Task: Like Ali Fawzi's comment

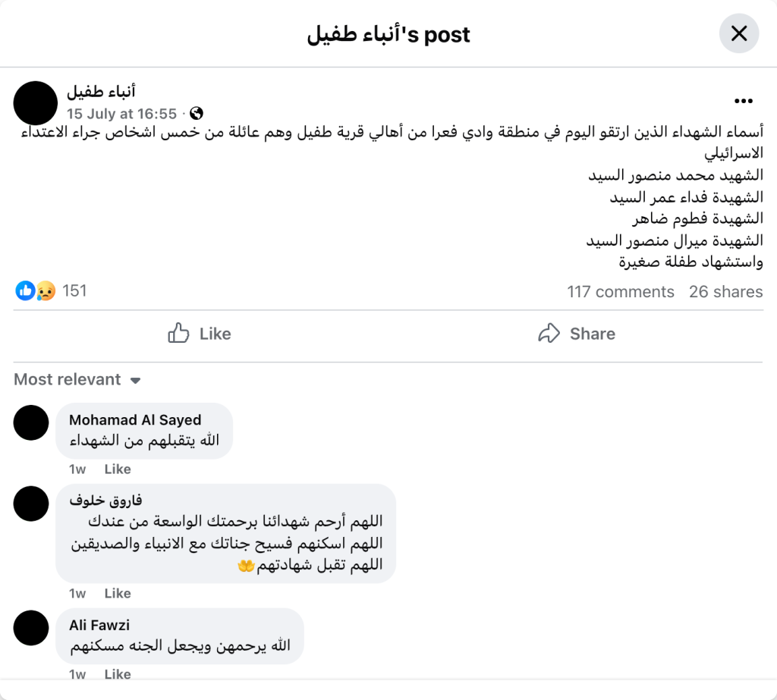Action: coord(118,674)
